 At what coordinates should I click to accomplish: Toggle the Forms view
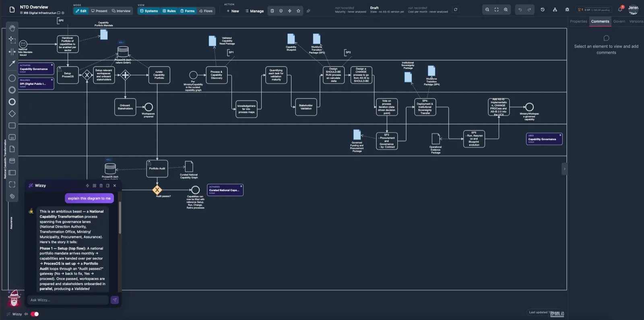187,11
